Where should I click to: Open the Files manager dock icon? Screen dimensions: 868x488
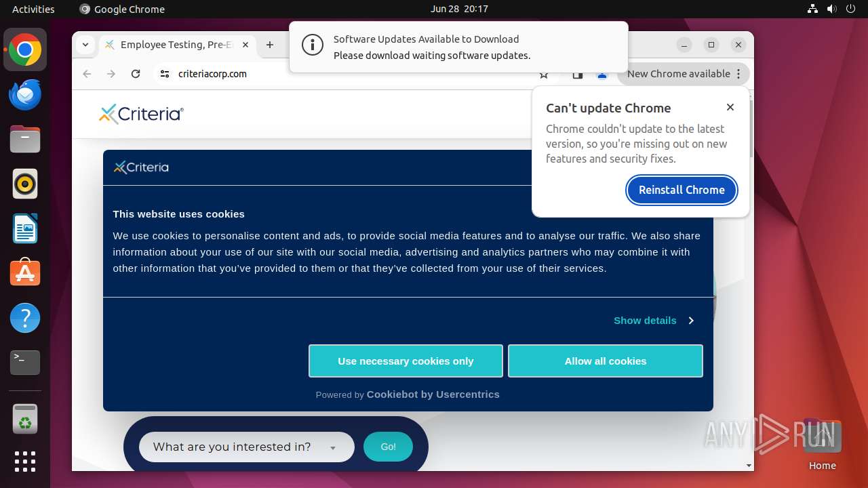[25, 140]
